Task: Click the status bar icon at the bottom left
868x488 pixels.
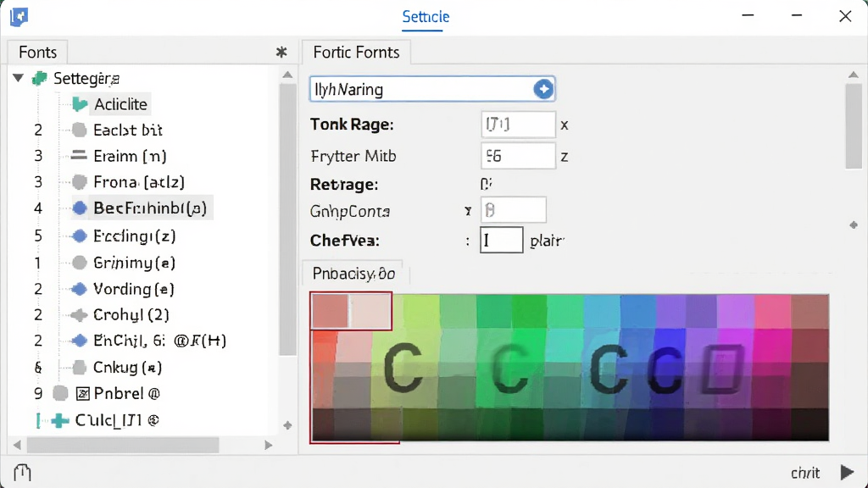Action: [x=22, y=473]
